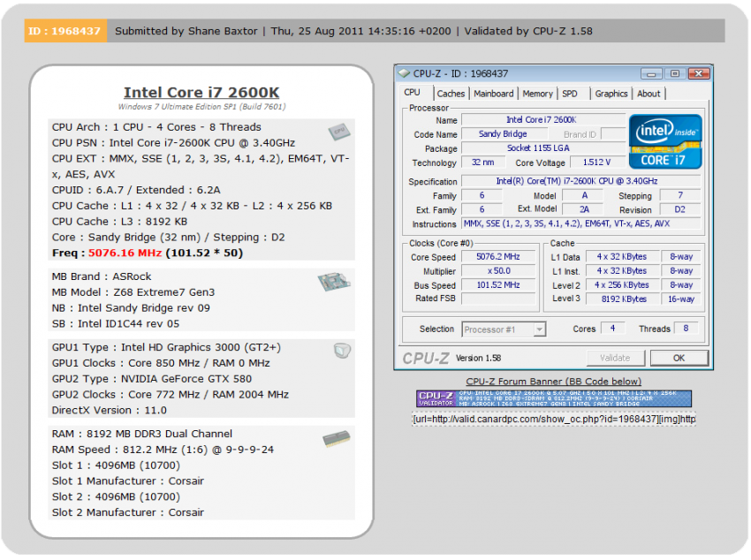
Task: Click the BB code URL text field
Action: point(554,420)
